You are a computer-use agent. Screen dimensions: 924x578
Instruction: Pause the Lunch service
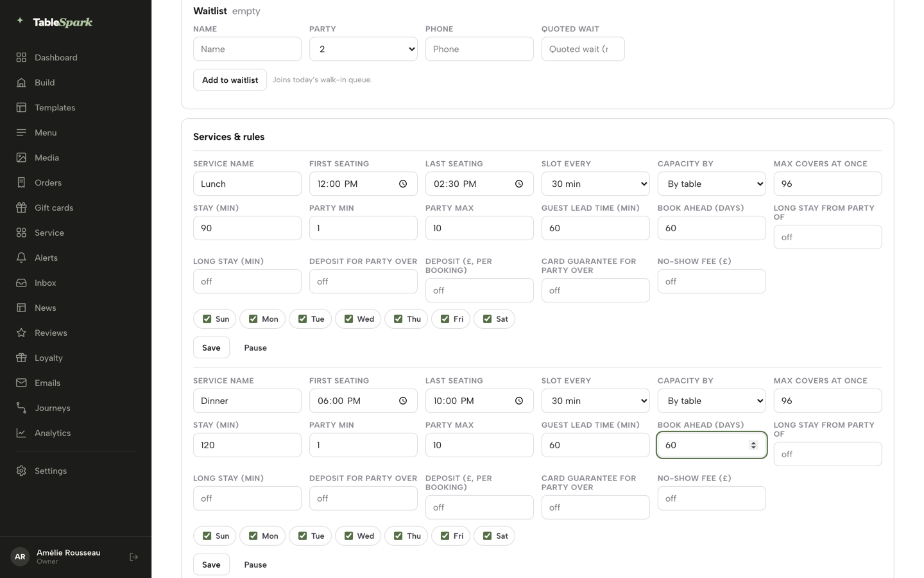coord(255,347)
